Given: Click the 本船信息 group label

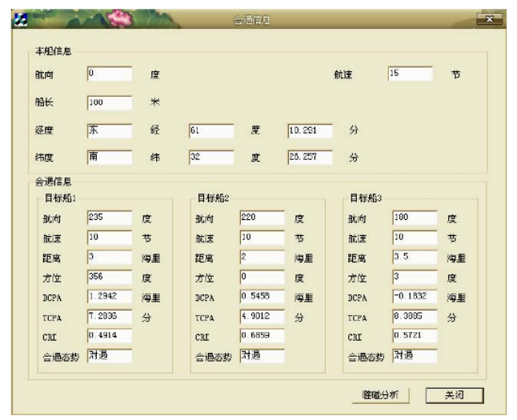Looking at the screenshot, I should [x=54, y=51].
